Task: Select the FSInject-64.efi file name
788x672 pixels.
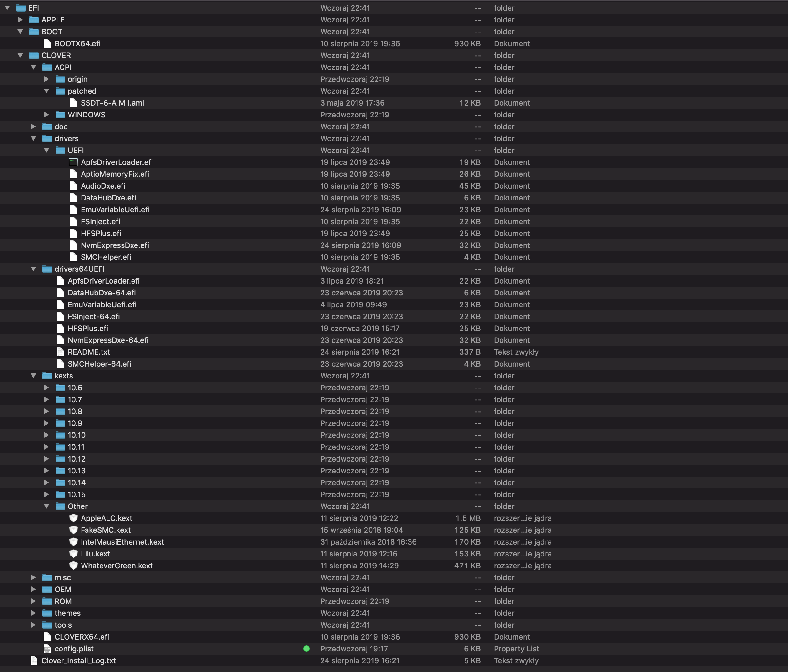Action: click(93, 316)
